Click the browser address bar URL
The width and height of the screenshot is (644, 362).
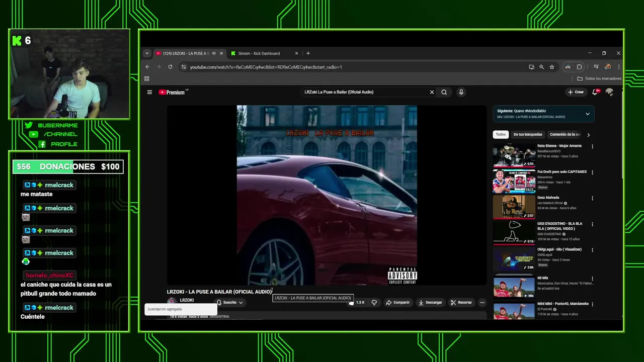[266, 67]
